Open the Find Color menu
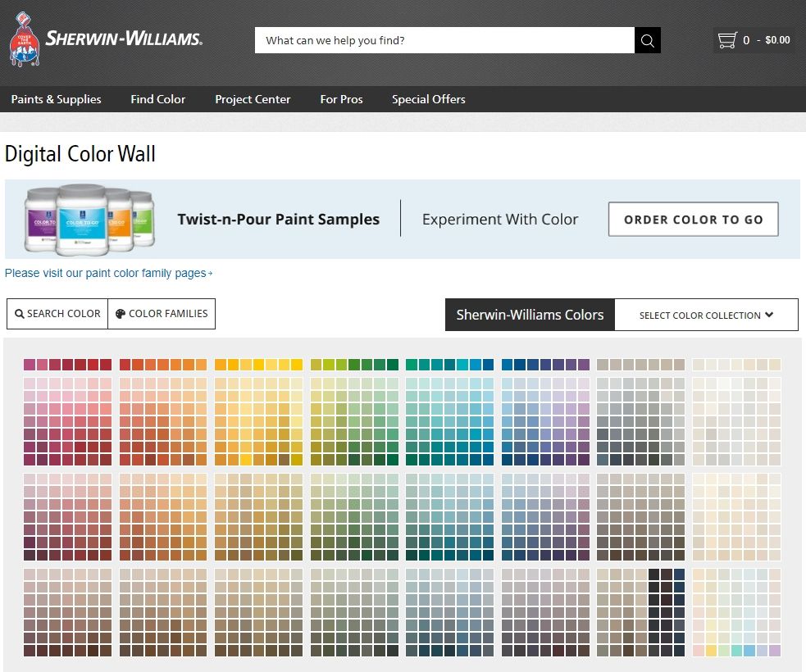 [157, 99]
